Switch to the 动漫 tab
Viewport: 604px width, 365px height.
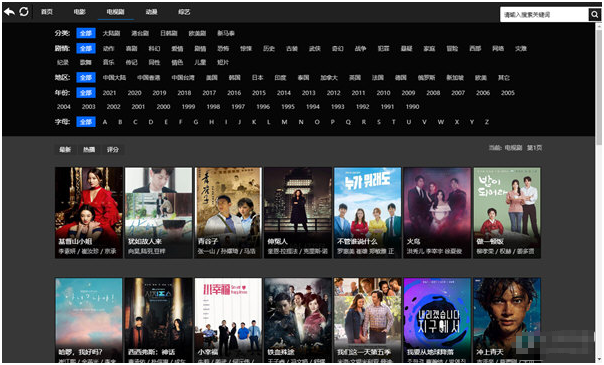(151, 12)
